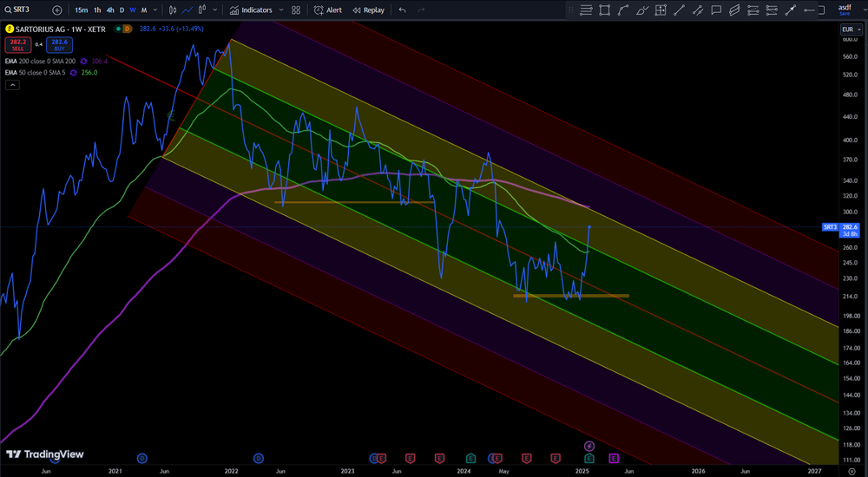Click the undo arrow
The height and width of the screenshot is (477, 868).
click(x=402, y=10)
